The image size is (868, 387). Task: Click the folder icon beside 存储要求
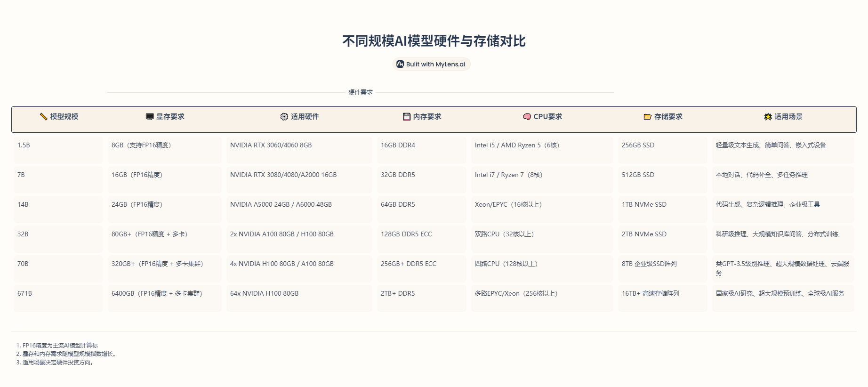pos(647,117)
